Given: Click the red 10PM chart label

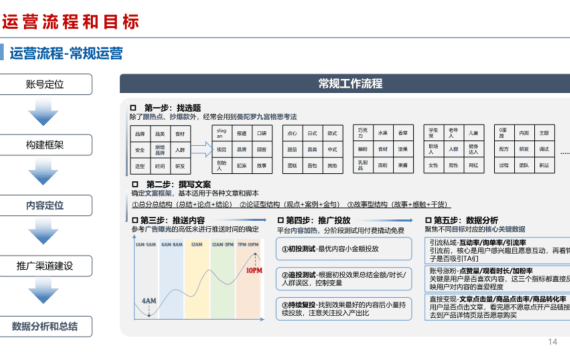Looking at the screenshot, I should click(254, 271).
